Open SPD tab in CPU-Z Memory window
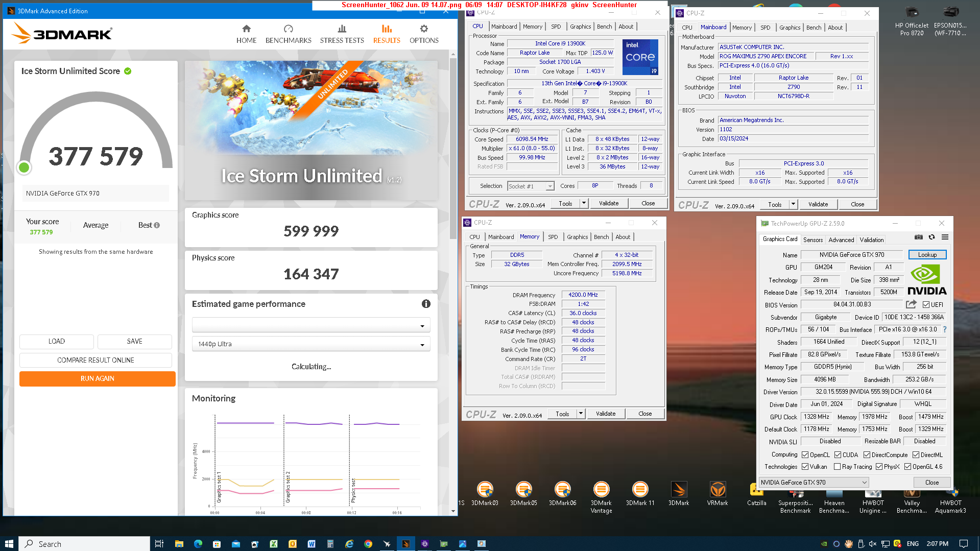The image size is (980, 551). [553, 237]
